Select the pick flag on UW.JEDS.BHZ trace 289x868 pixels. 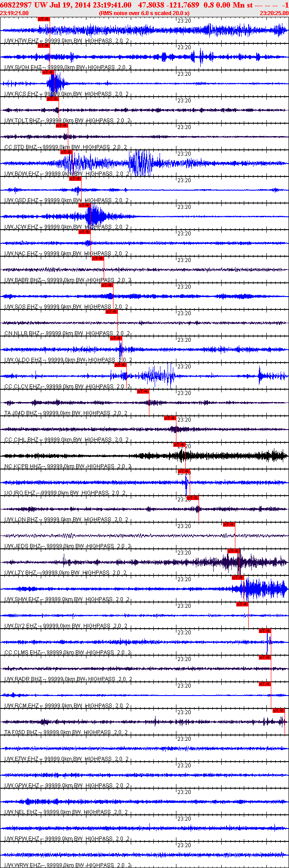click(229, 524)
